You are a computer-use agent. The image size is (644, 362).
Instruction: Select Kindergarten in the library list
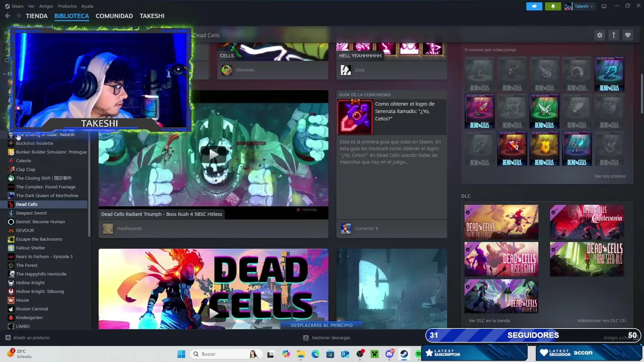pos(47,318)
